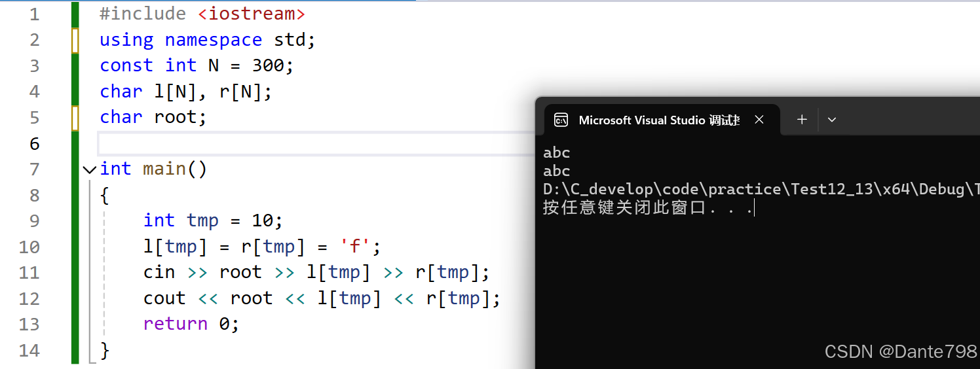Viewport: 980px width, 369px height.
Task: Click the int main() declaration
Action: pos(153,169)
